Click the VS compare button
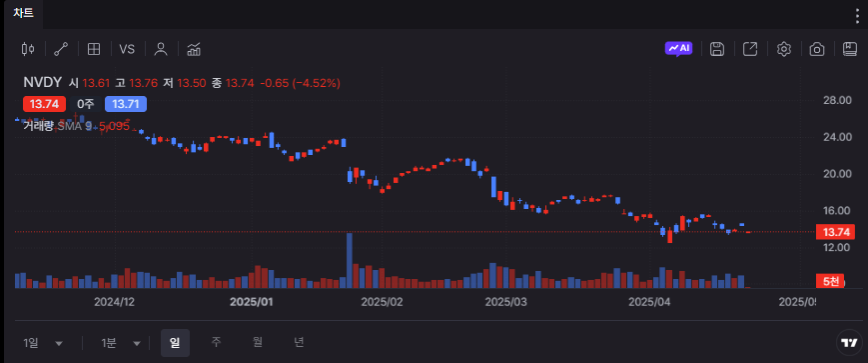Screen dimensions: 868x363 tap(127, 49)
